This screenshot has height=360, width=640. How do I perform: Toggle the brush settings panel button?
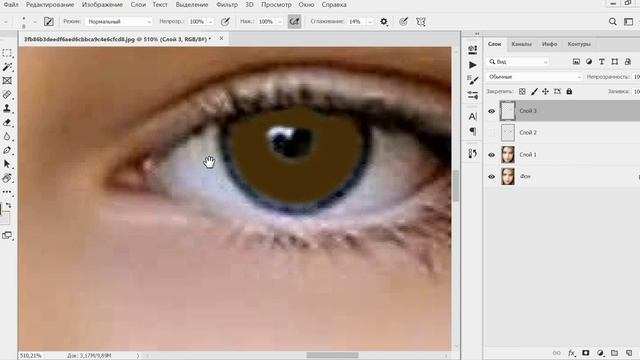click(49, 22)
